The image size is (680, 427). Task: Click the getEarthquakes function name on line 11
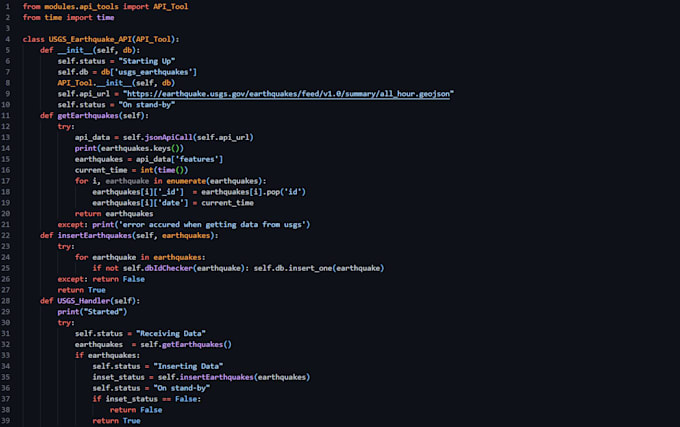pos(88,115)
